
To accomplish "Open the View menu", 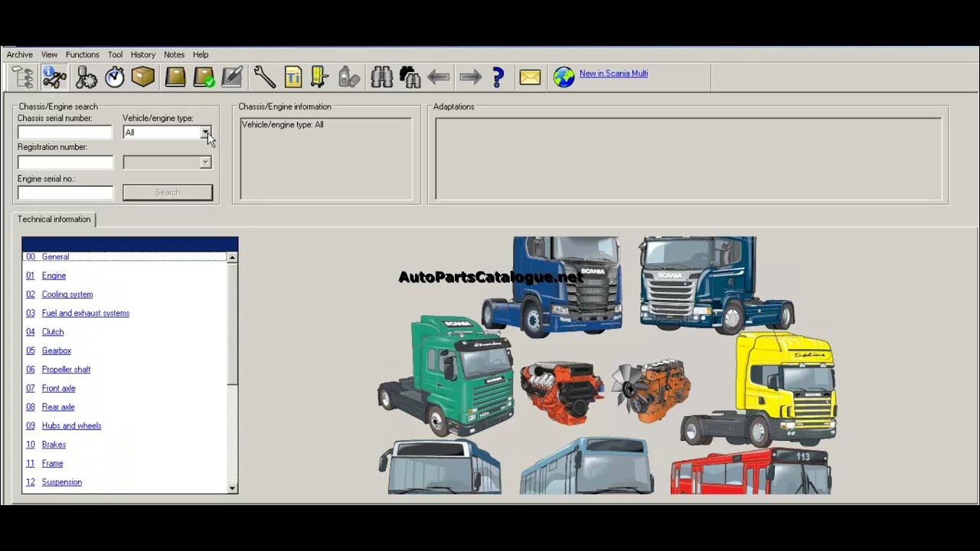I will pyautogui.click(x=49, y=54).
